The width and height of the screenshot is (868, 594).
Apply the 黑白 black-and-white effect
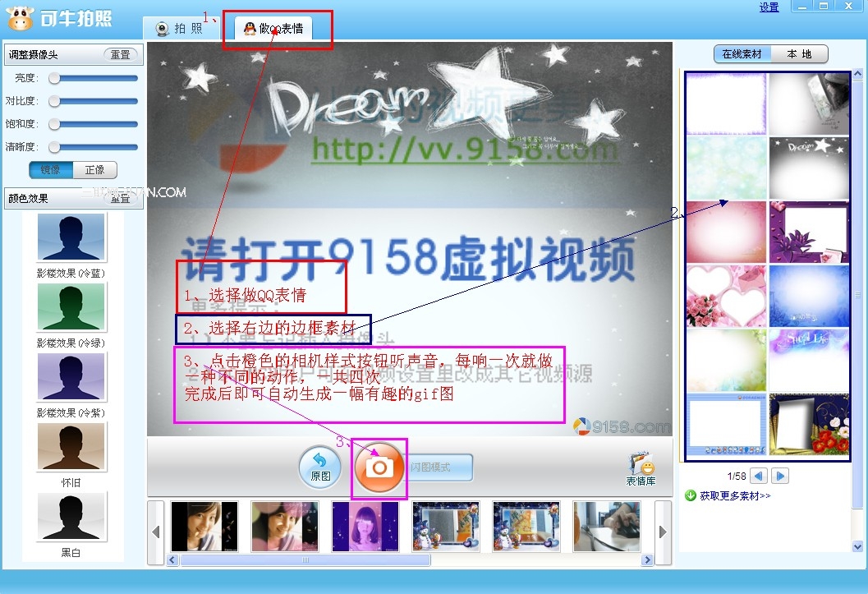coord(71,517)
